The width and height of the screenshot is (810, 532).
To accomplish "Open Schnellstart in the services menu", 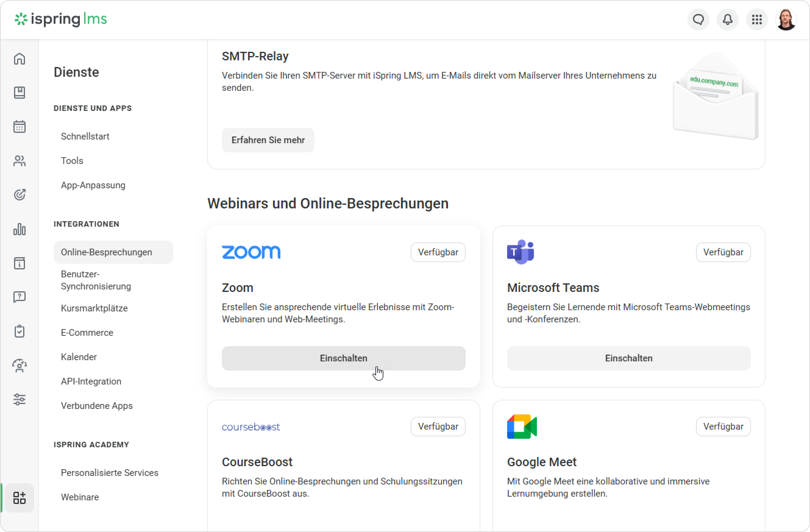I will [x=85, y=136].
